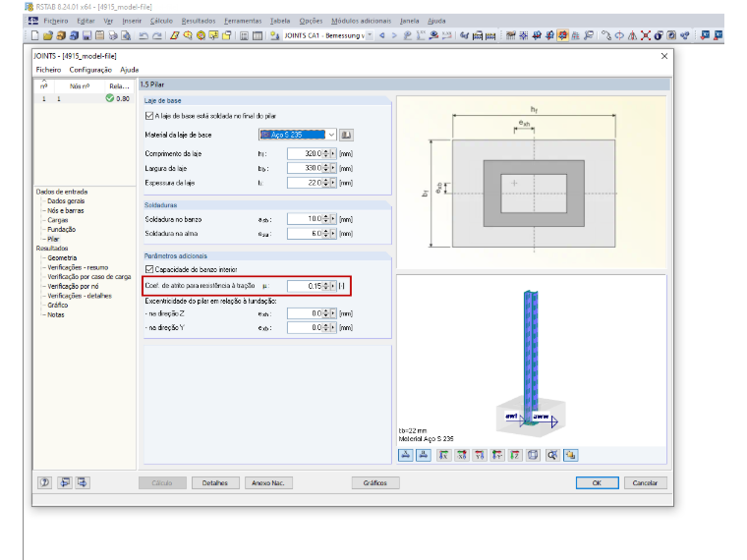Click the Redo arrow in the main toolbar
The width and height of the screenshot is (747, 560).
[x=156, y=35]
